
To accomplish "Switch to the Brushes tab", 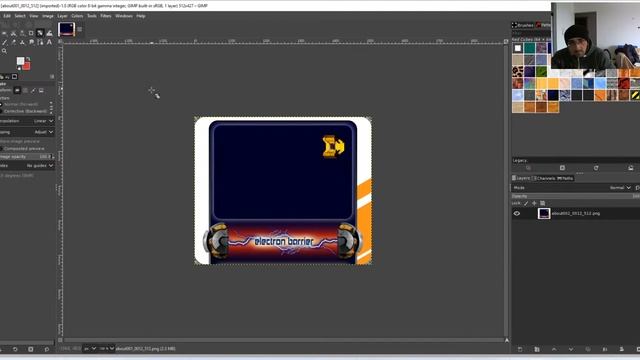I will pyautogui.click(x=523, y=25).
